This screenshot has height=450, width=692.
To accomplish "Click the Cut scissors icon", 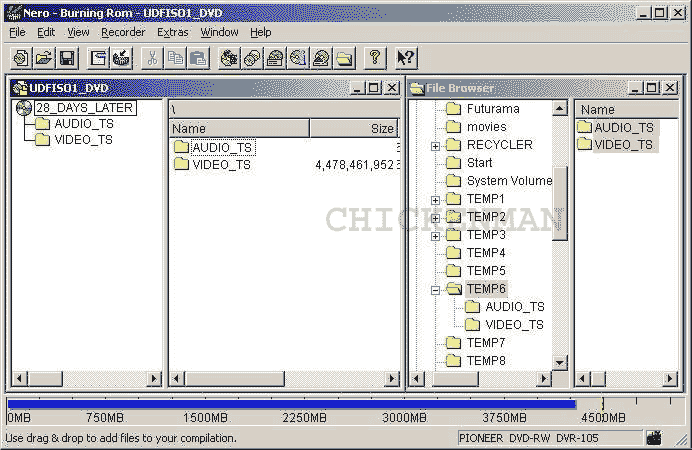I will (x=152, y=58).
